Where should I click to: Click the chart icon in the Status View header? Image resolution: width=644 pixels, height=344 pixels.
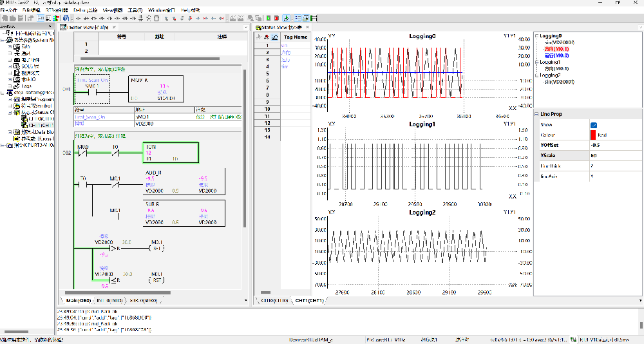coord(275,37)
